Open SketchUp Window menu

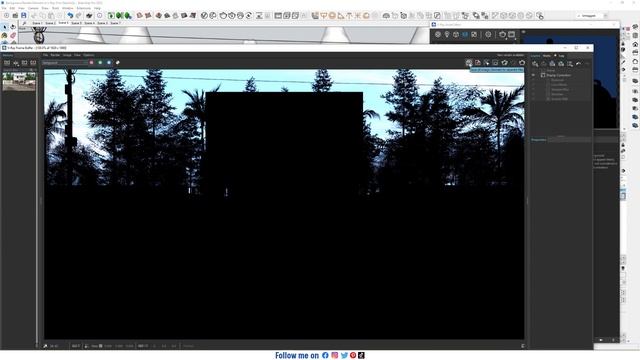pos(68,8)
